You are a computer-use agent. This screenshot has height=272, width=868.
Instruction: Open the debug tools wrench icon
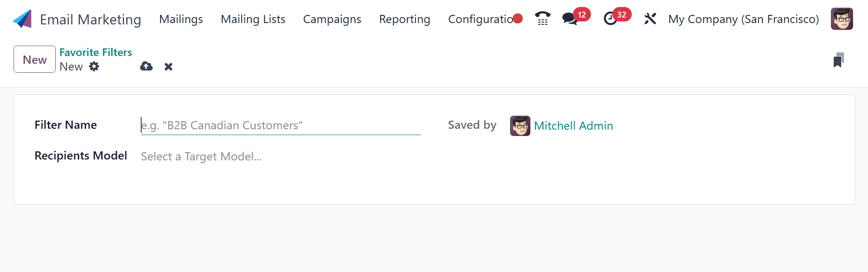pos(650,19)
